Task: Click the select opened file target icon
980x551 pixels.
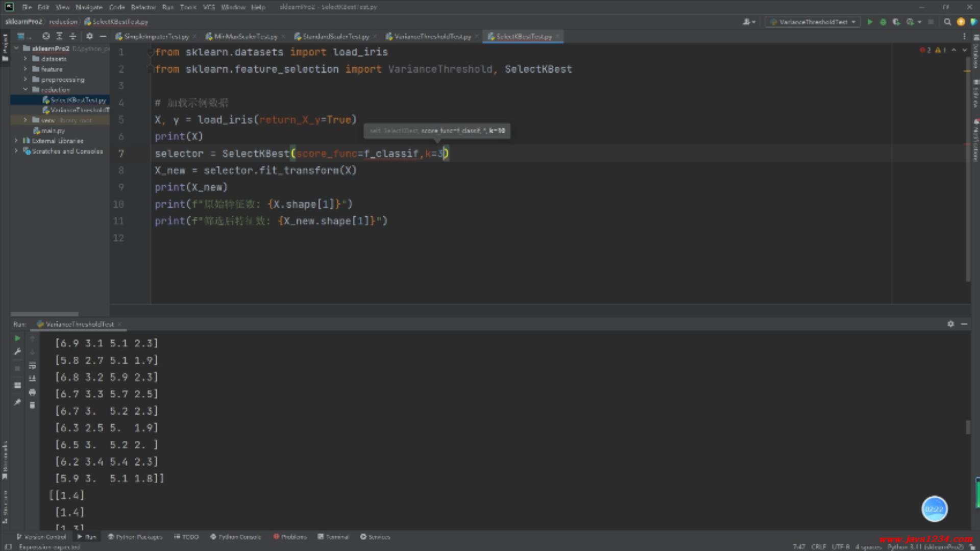Action: click(46, 36)
